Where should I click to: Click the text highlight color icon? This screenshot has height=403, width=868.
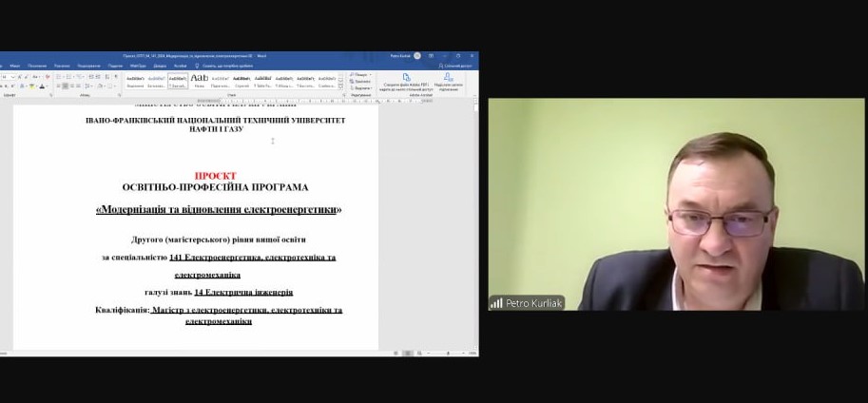(31, 86)
